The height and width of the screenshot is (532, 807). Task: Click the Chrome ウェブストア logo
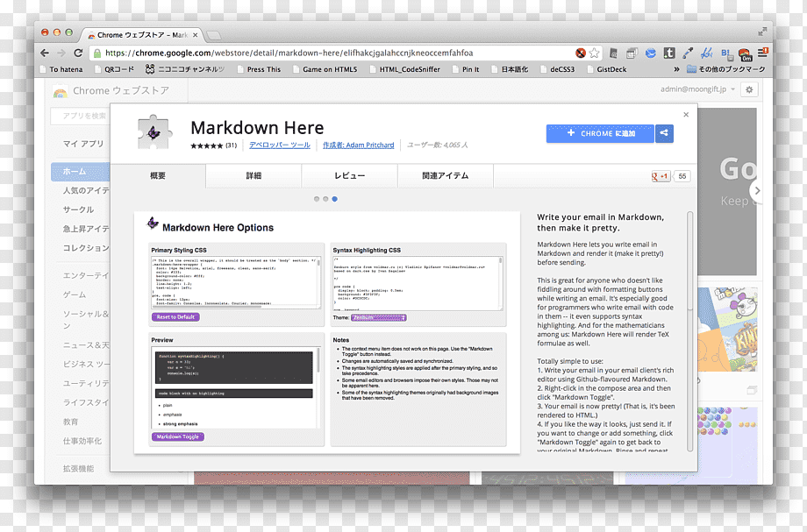111,91
